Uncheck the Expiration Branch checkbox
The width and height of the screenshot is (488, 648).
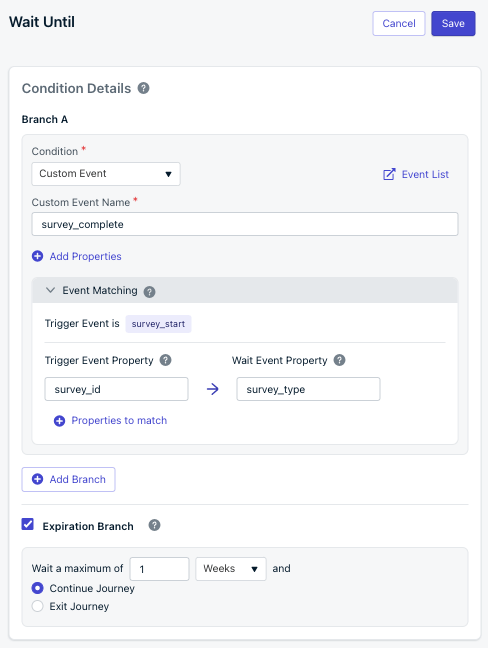(x=28, y=524)
